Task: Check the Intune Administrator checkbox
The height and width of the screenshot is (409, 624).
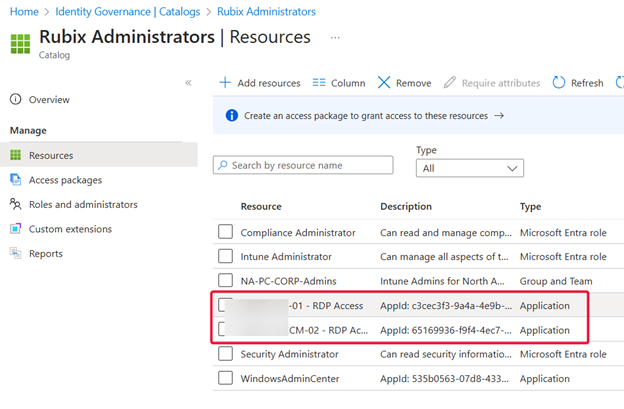Action: click(x=225, y=256)
